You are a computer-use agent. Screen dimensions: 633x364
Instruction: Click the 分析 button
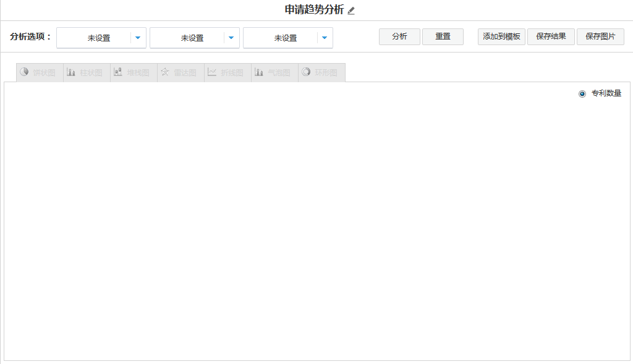point(399,36)
